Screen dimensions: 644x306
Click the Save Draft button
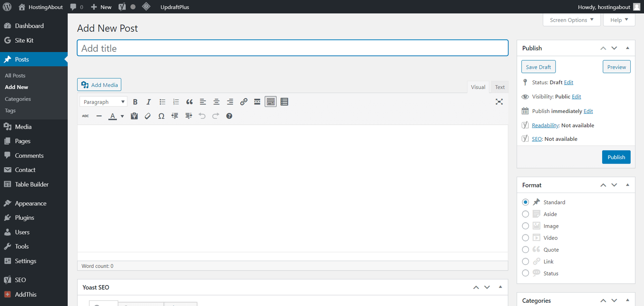click(x=538, y=67)
